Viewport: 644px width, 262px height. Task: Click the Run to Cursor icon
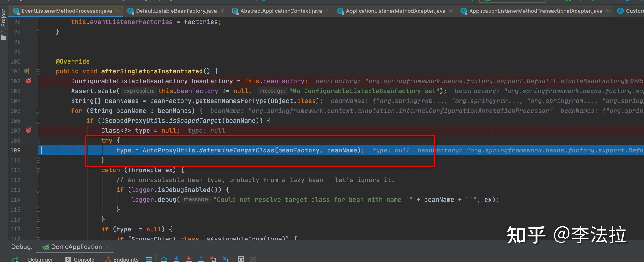pos(225,259)
